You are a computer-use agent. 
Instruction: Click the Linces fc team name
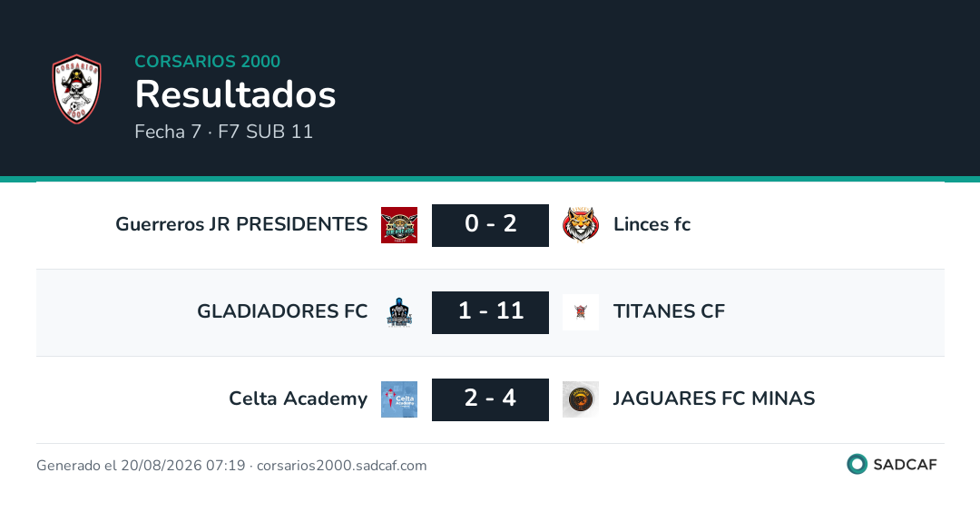652,224
